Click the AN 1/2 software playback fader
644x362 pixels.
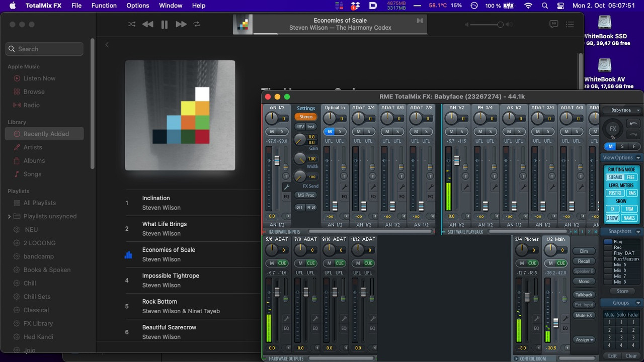(456, 160)
